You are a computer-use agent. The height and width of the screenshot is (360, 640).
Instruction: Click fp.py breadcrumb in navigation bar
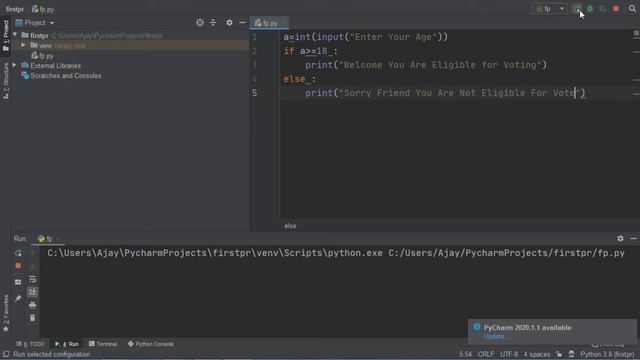43,9
